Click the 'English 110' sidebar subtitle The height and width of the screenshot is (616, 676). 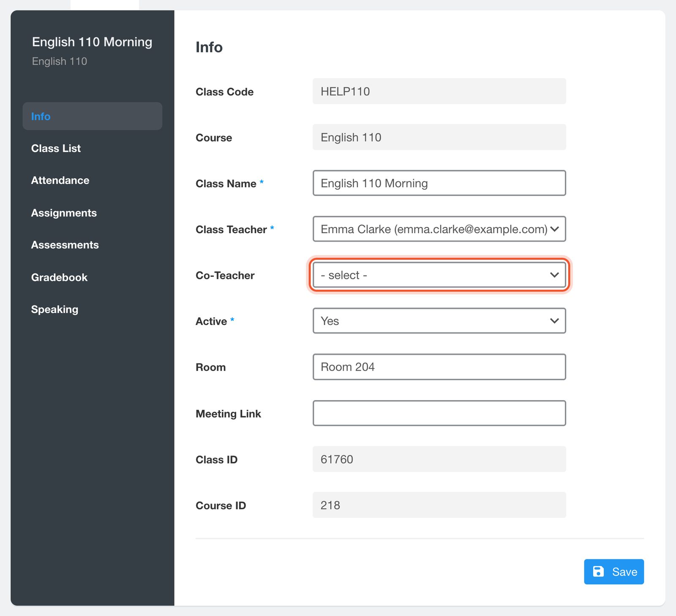tap(60, 61)
